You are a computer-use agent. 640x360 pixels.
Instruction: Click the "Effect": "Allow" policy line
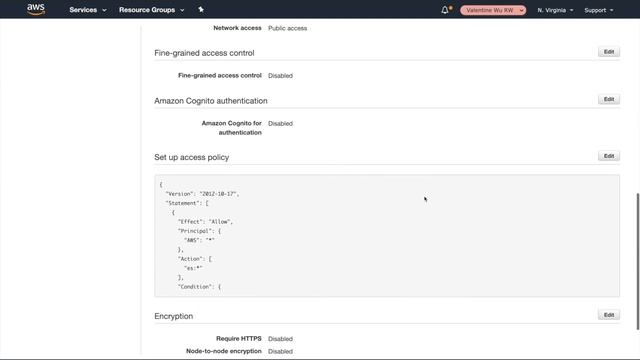205,222
